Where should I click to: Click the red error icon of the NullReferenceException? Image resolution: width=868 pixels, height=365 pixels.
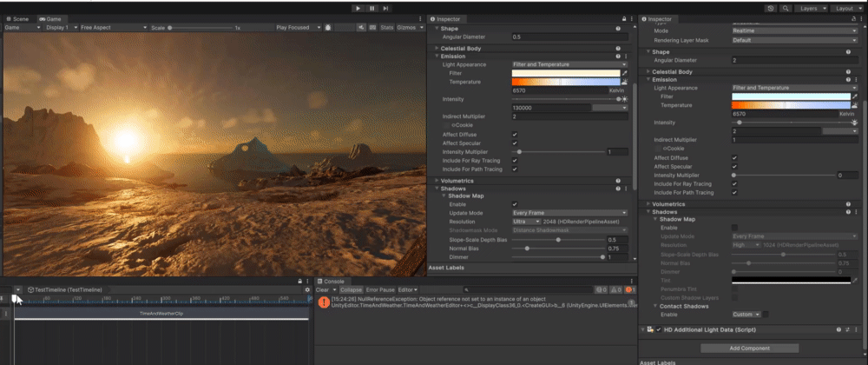pos(323,302)
